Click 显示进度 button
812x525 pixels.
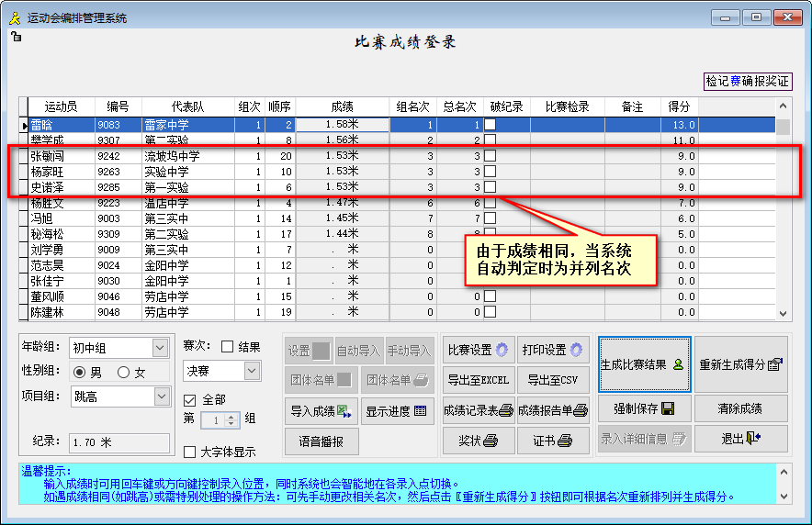397,411
